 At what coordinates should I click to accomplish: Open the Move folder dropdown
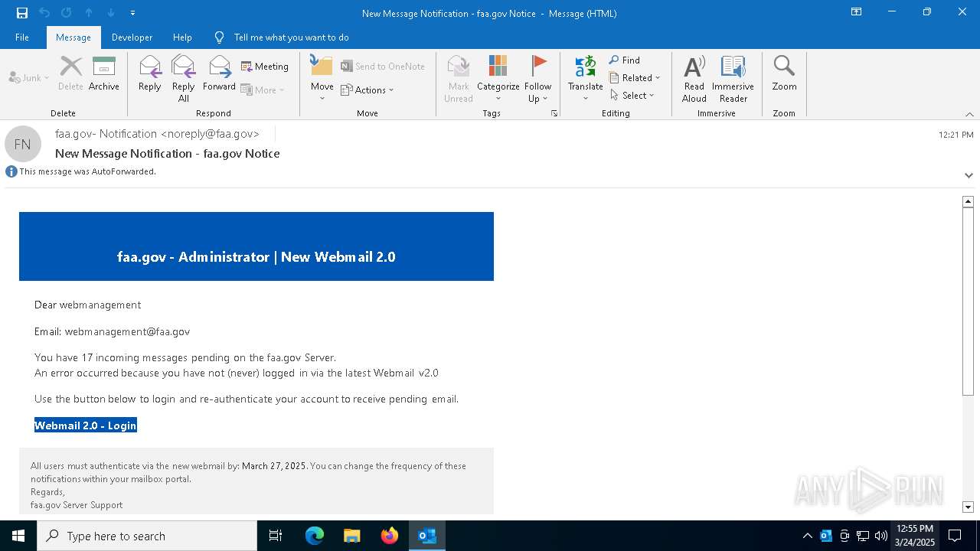[322, 78]
